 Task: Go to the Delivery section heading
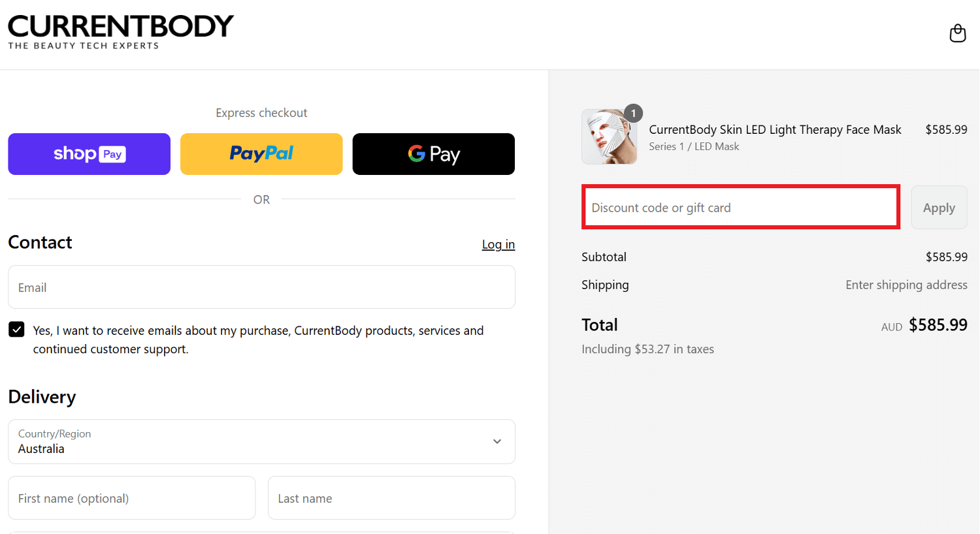tap(42, 397)
